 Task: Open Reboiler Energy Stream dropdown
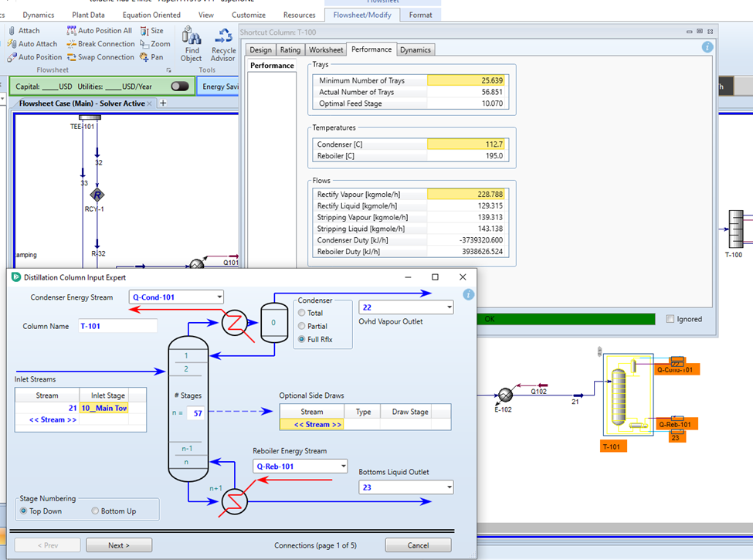tap(343, 467)
